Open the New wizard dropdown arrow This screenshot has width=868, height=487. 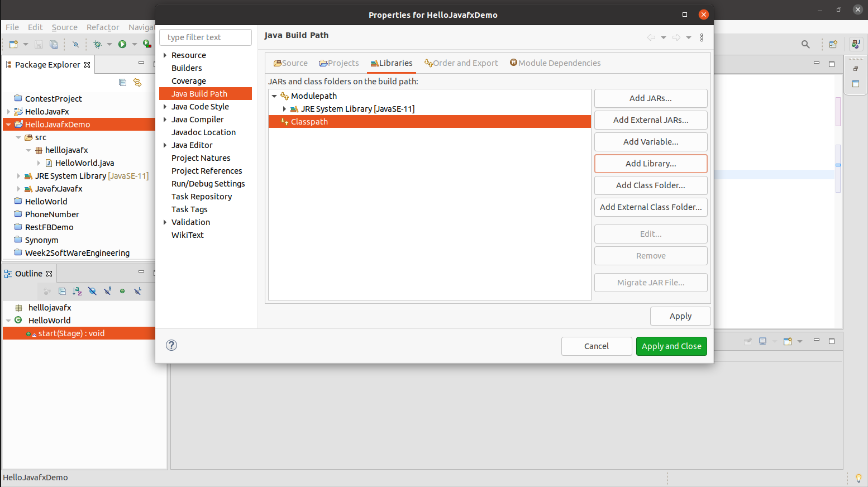(x=26, y=44)
